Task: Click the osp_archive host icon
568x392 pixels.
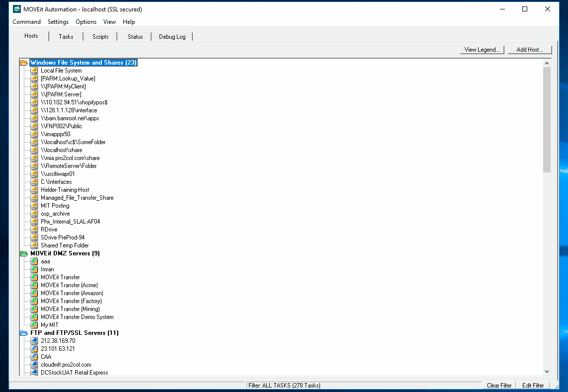Action: (x=34, y=214)
